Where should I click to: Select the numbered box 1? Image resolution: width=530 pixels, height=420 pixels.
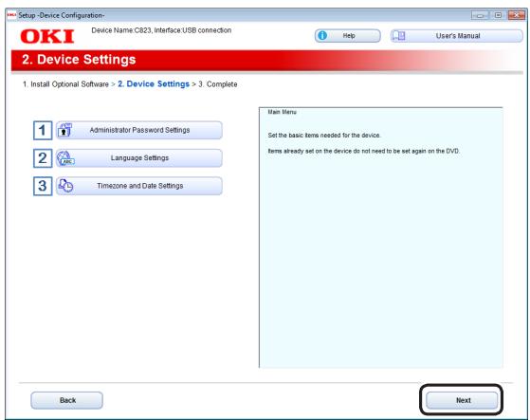(43, 130)
